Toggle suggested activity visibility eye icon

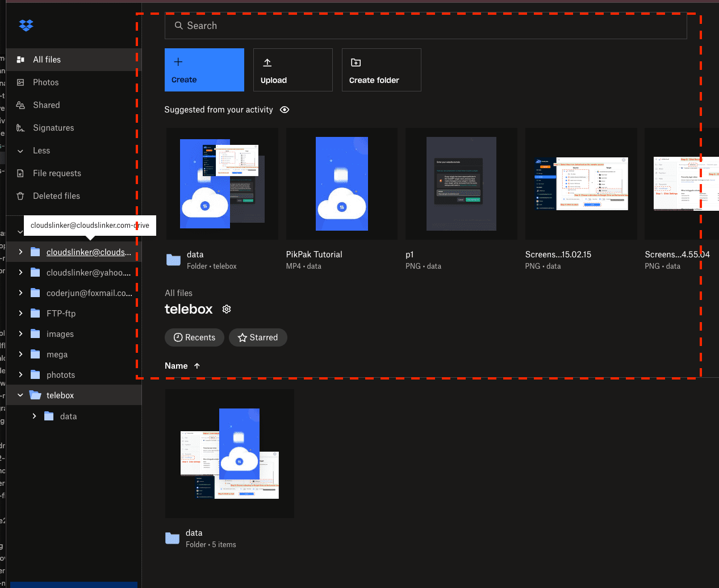tap(285, 110)
